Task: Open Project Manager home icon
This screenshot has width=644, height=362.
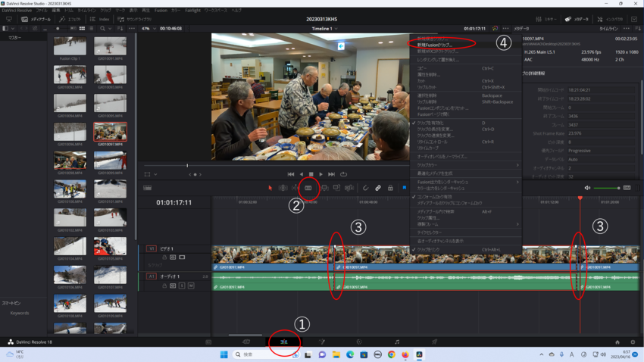Action: click(617, 342)
